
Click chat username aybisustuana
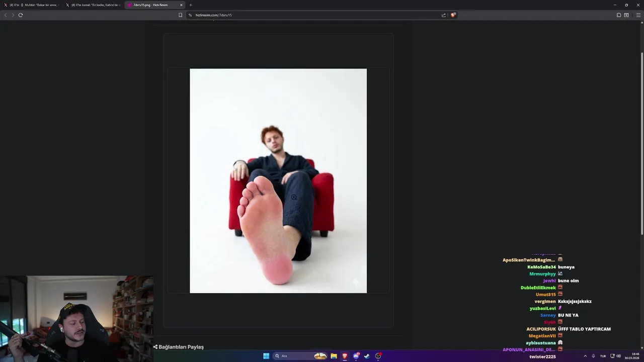coord(541,343)
